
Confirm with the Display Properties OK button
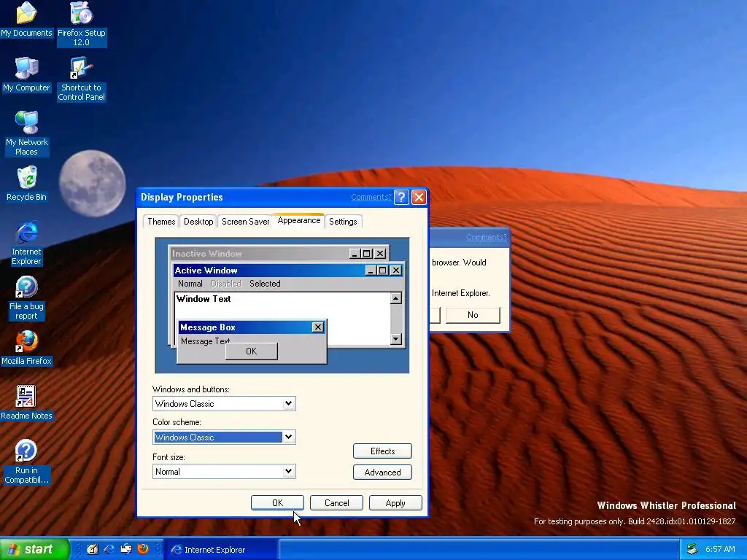pyautogui.click(x=277, y=503)
